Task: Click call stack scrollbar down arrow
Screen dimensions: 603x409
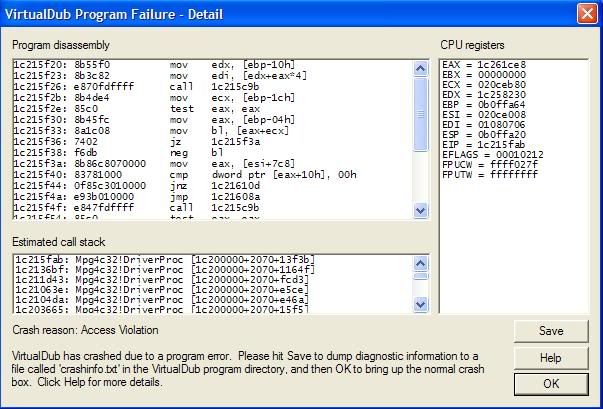Action: click(x=421, y=304)
